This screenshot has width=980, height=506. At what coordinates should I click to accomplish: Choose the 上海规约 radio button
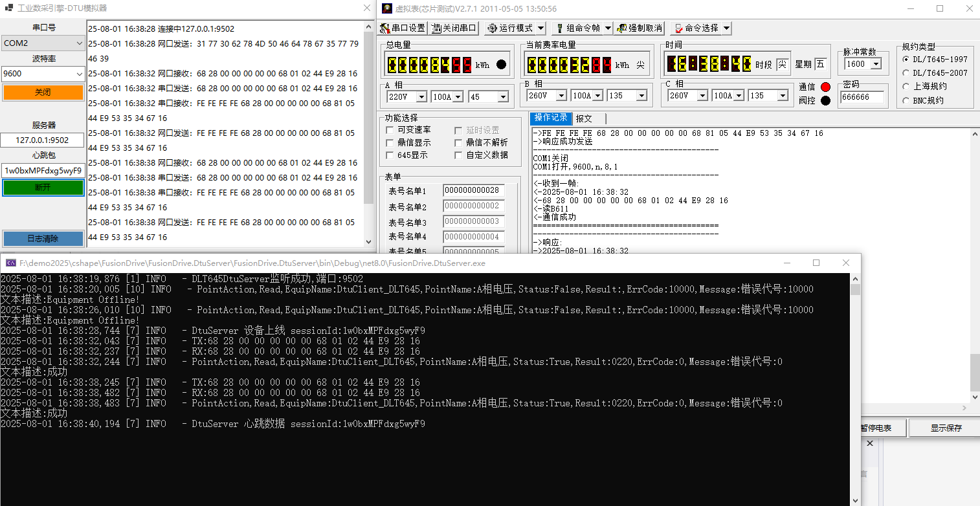click(x=906, y=86)
